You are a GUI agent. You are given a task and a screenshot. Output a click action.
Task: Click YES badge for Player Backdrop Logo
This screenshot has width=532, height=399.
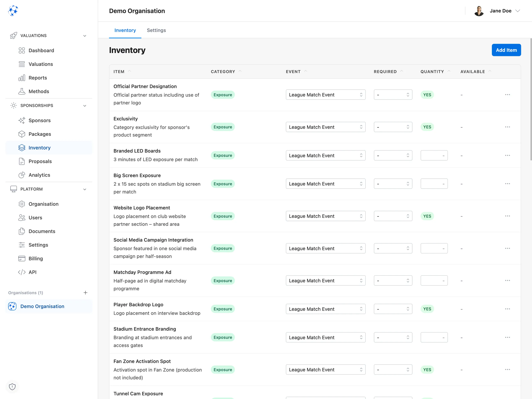tap(427, 309)
